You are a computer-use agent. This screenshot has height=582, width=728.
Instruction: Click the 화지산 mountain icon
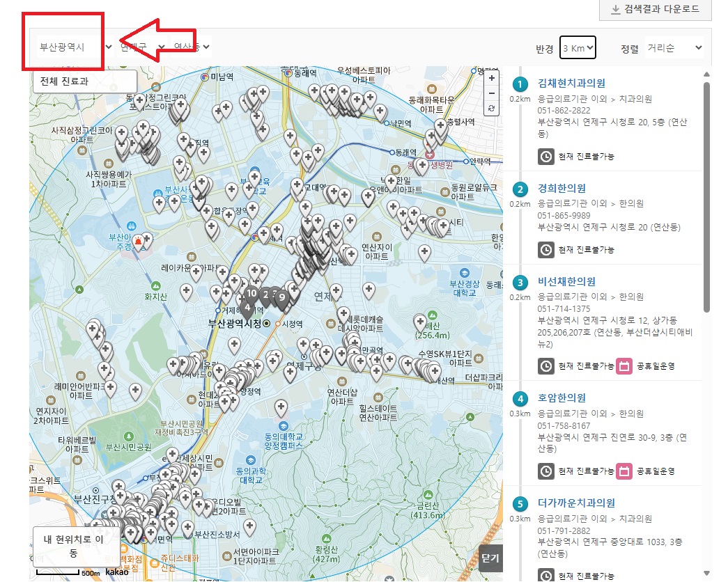pos(156,286)
